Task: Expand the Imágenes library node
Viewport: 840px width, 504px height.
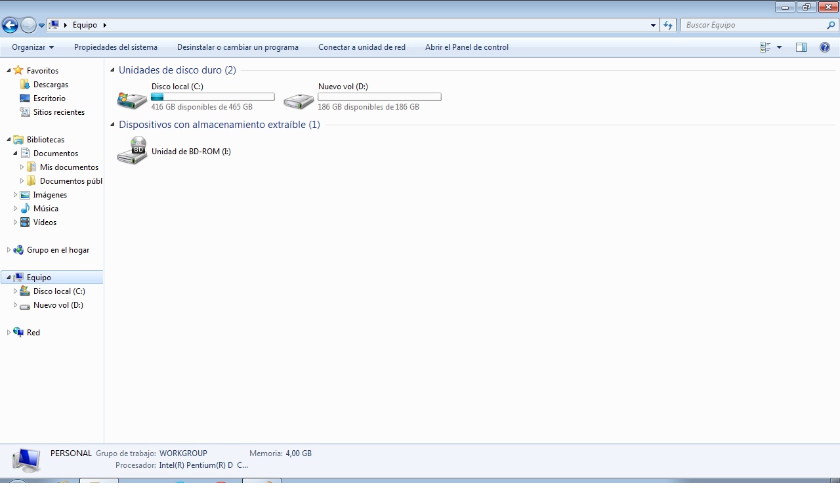Action: point(15,195)
